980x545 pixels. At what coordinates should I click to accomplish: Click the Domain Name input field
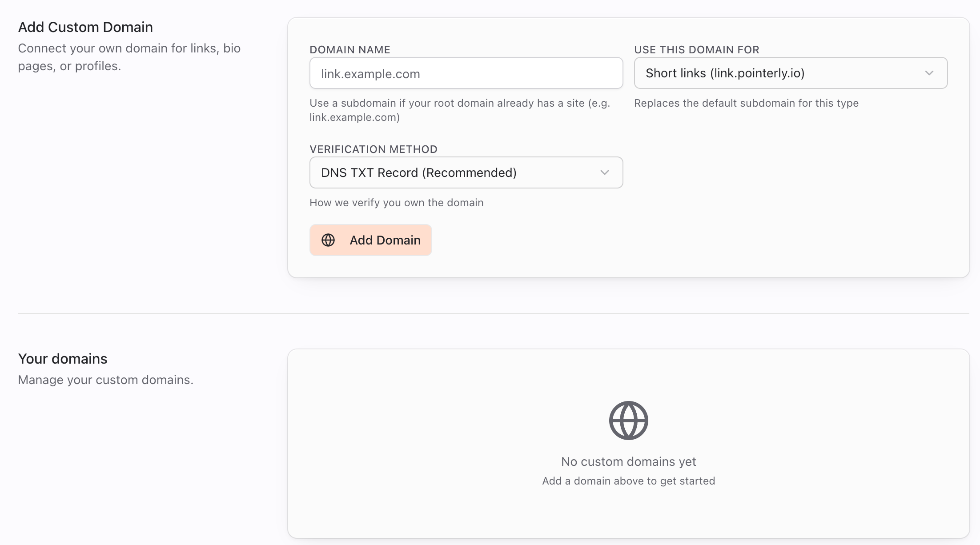[466, 73]
